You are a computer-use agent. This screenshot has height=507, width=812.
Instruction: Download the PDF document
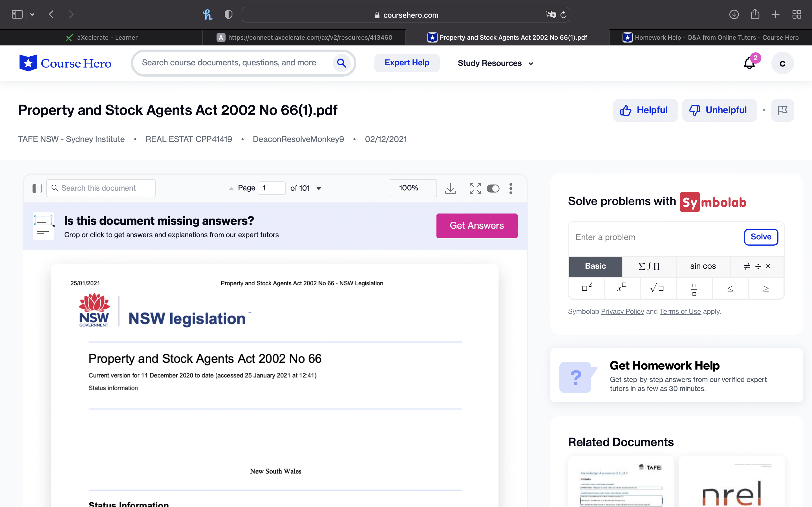point(450,188)
